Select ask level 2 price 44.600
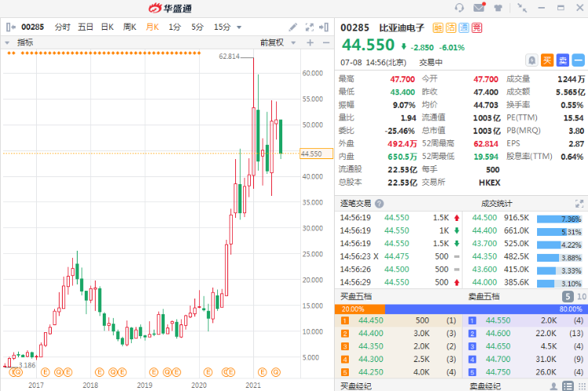The width and height of the screenshot is (588, 391). coord(498,333)
